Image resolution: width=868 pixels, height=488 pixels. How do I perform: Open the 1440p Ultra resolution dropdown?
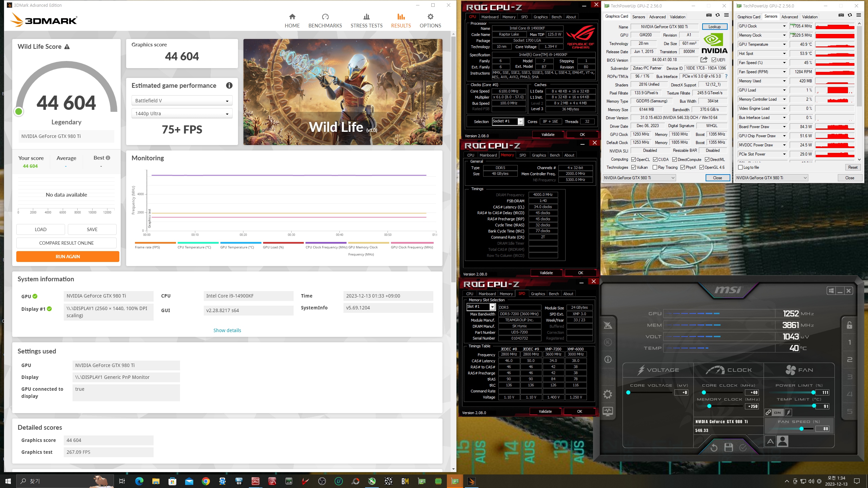tap(182, 114)
